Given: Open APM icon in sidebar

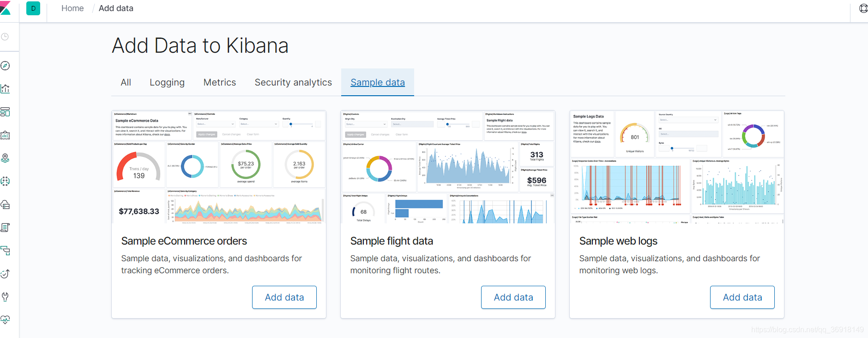Looking at the screenshot, I should [x=5, y=251].
